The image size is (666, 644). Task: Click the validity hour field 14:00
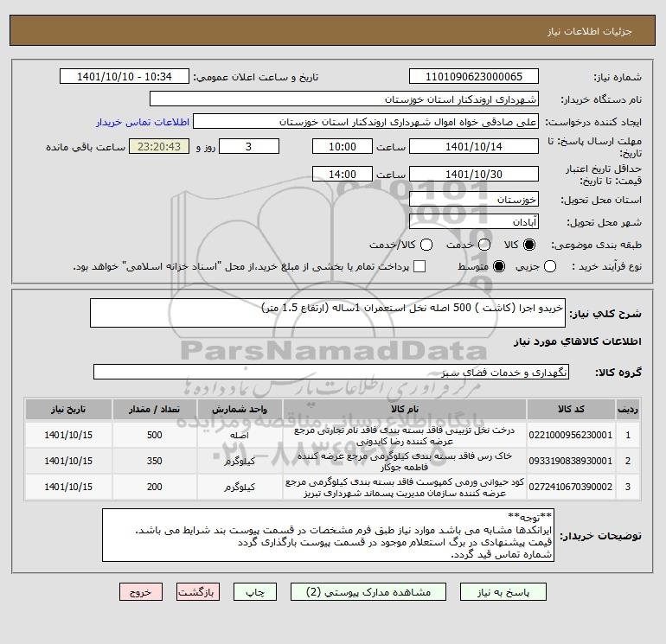tap(343, 175)
